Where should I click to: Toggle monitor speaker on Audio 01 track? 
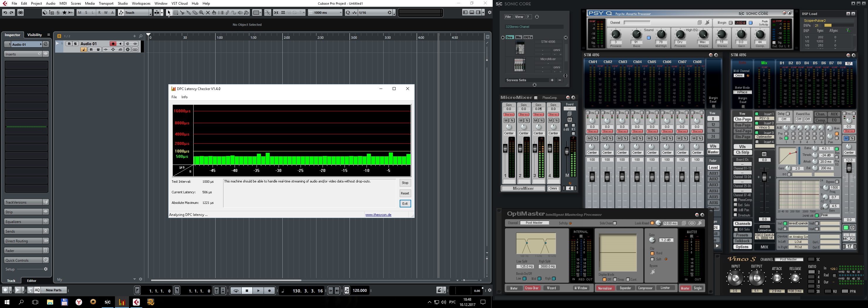tap(120, 44)
